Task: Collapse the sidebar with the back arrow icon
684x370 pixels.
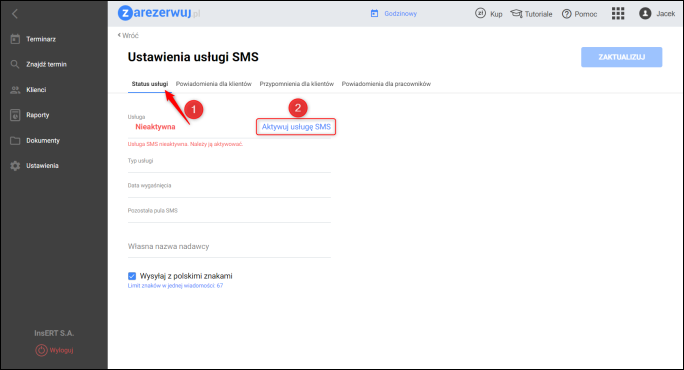Action: 15,14
